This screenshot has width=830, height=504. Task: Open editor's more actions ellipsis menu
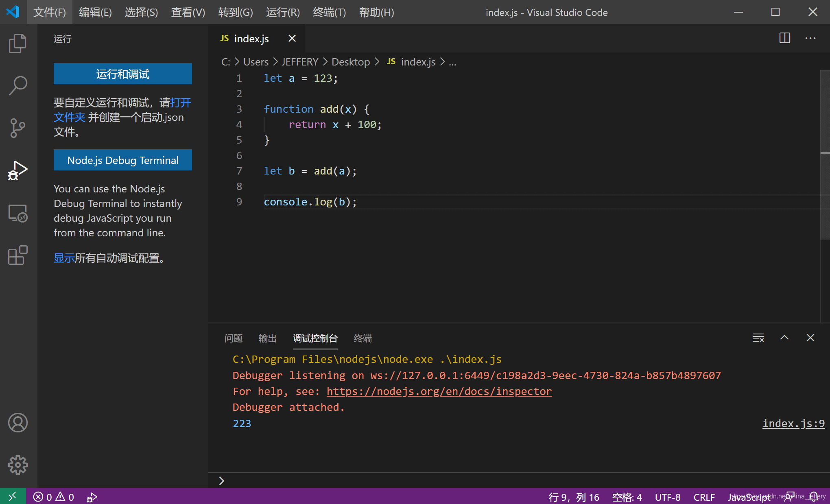pos(810,38)
